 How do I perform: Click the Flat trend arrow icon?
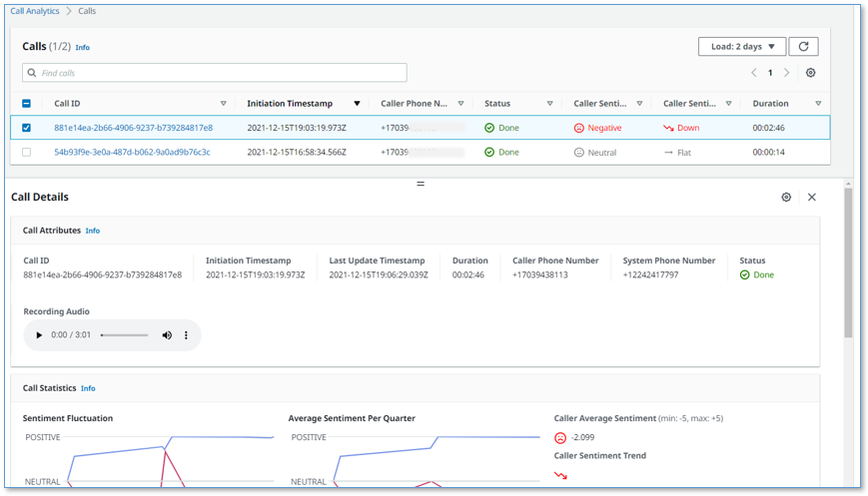(x=668, y=152)
